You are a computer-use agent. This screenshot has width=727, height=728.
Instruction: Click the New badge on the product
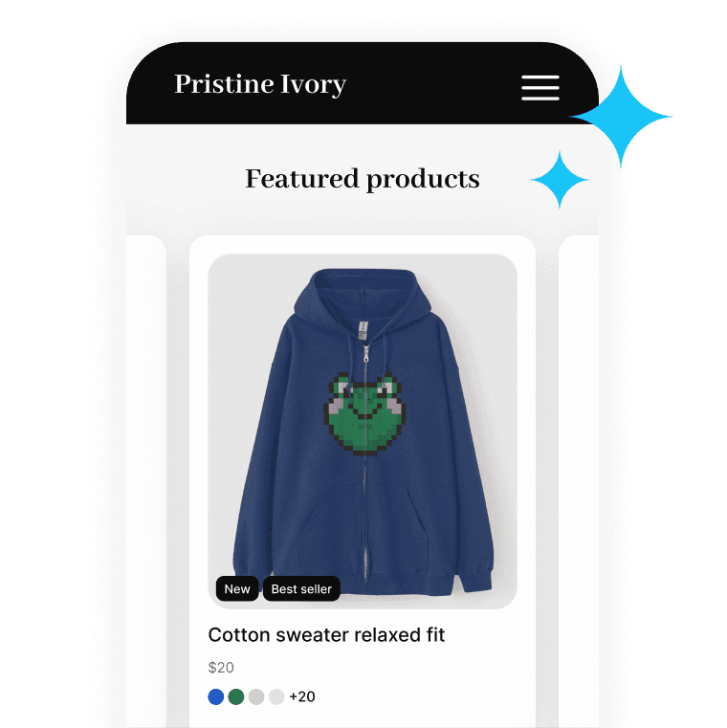click(237, 588)
